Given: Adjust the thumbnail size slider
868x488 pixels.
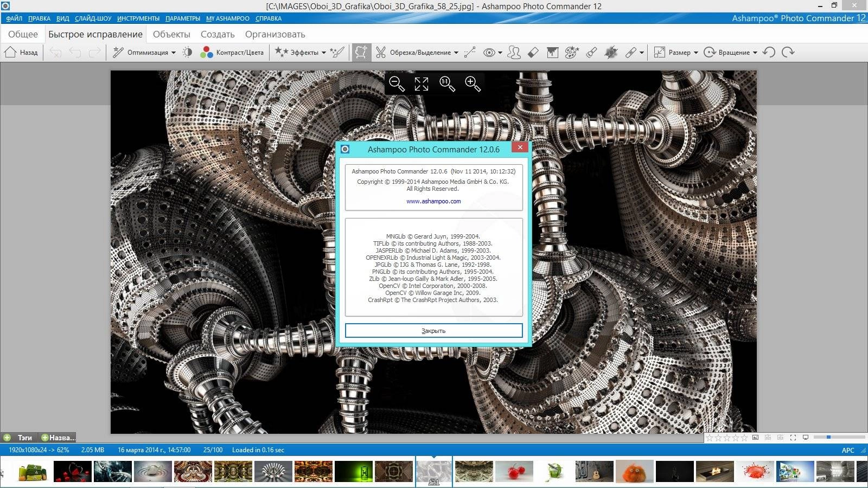Looking at the screenshot, I should coord(839,437).
